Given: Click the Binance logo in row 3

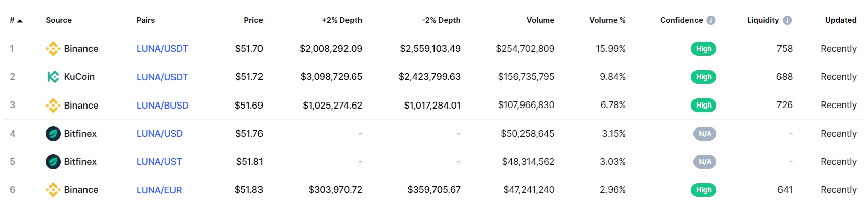Looking at the screenshot, I should click(53, 106).
